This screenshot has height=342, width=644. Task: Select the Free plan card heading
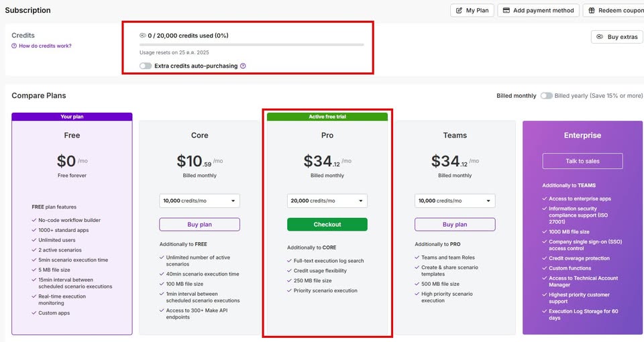[x=72, y=135]
